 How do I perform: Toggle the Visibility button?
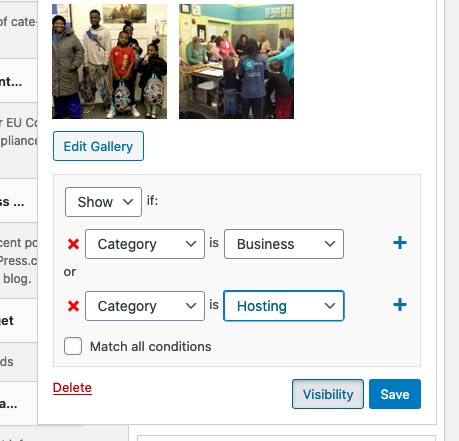(x=328, y=394)
